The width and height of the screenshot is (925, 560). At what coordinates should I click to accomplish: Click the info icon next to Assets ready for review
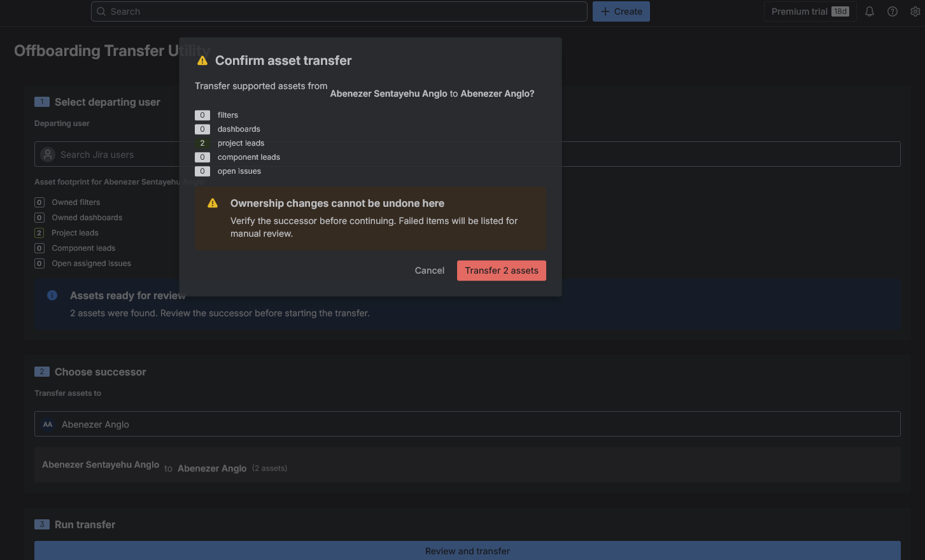[52, 295]
